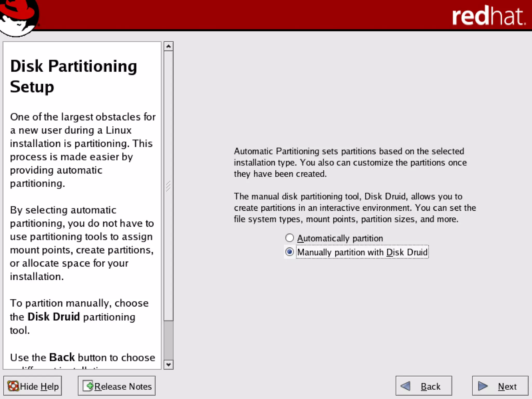Click the pane resize grip handle
Viewport: 532px width, 399px height.
click(x=168, y=186)
